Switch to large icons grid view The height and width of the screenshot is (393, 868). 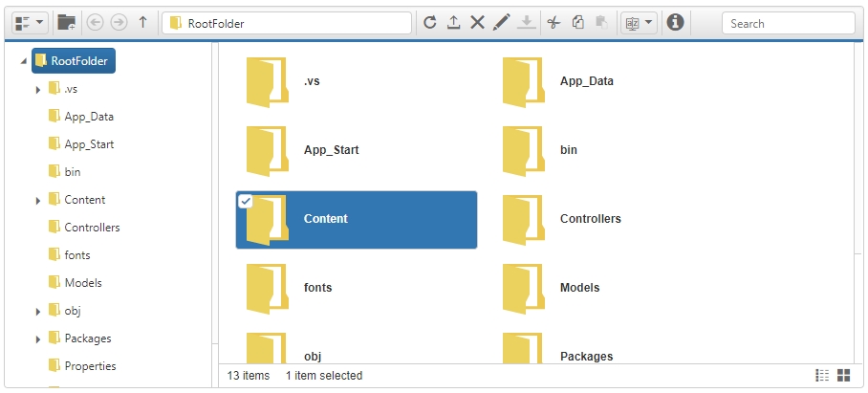point(844,376)
